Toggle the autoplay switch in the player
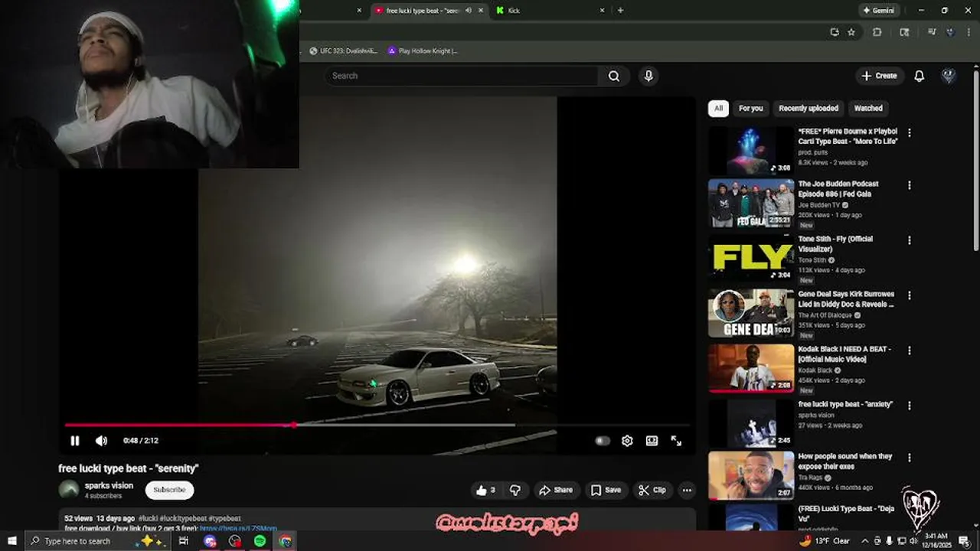980x551 pixels. (x=603, y=441)
